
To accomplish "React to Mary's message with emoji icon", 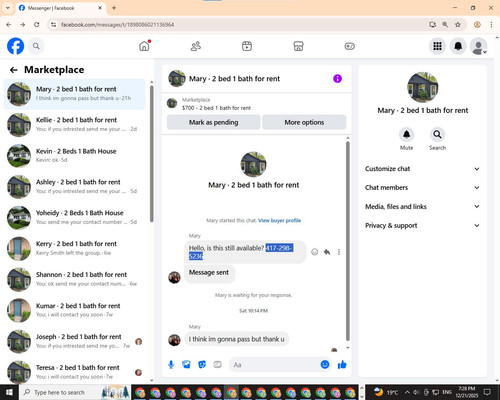I will (314, 252).
